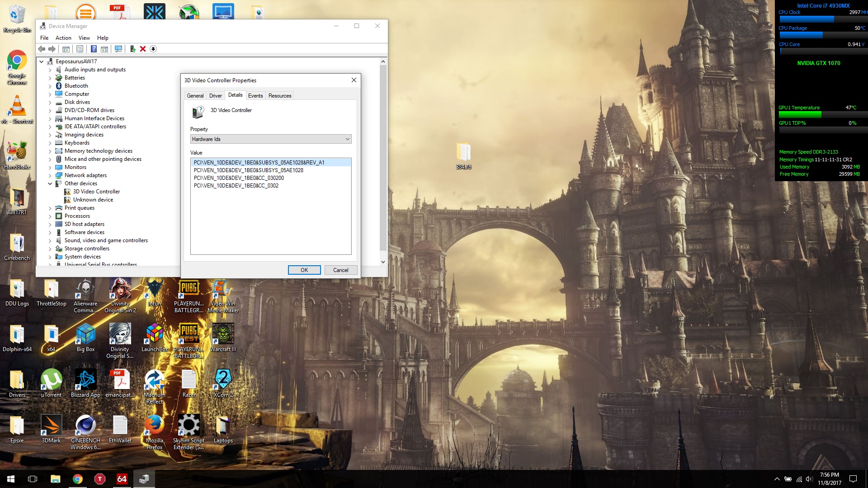Open the Properties toolbar icon in Device Manager
Viewport: 868px width, 488px height.
pyautogui.click(x=80, y=49)
